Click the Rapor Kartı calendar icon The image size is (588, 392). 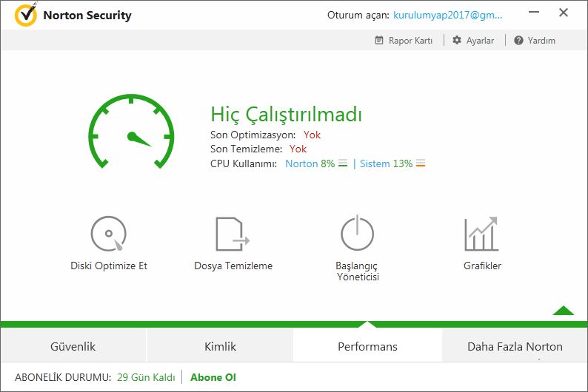coord(379,41)
